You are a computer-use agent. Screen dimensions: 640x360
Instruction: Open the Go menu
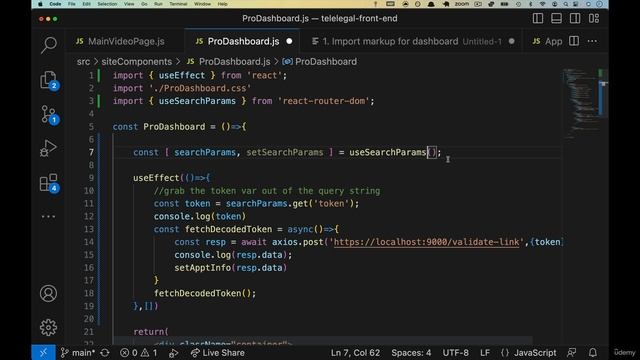click(x=144, y=4)
